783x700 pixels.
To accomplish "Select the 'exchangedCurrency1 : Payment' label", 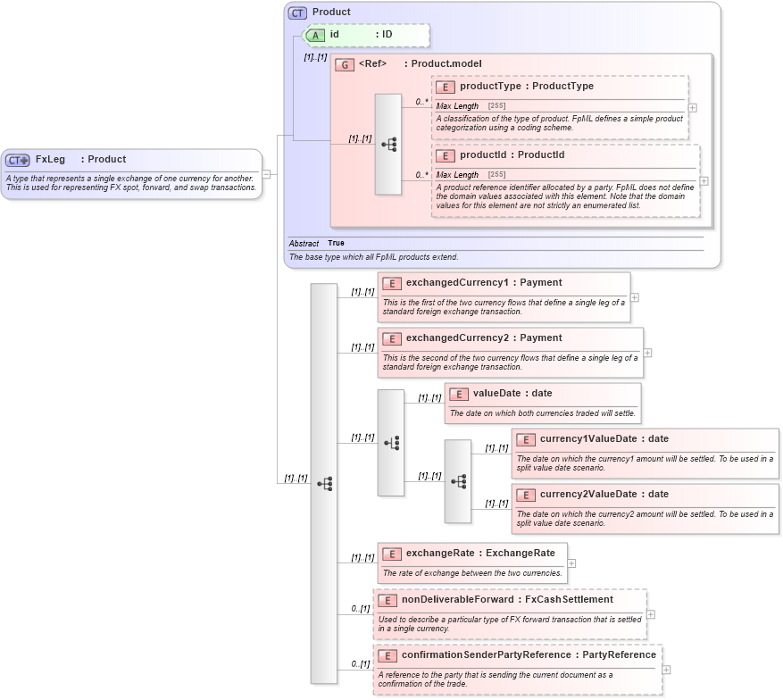I will pyautogui.click(x=484, y=283).
